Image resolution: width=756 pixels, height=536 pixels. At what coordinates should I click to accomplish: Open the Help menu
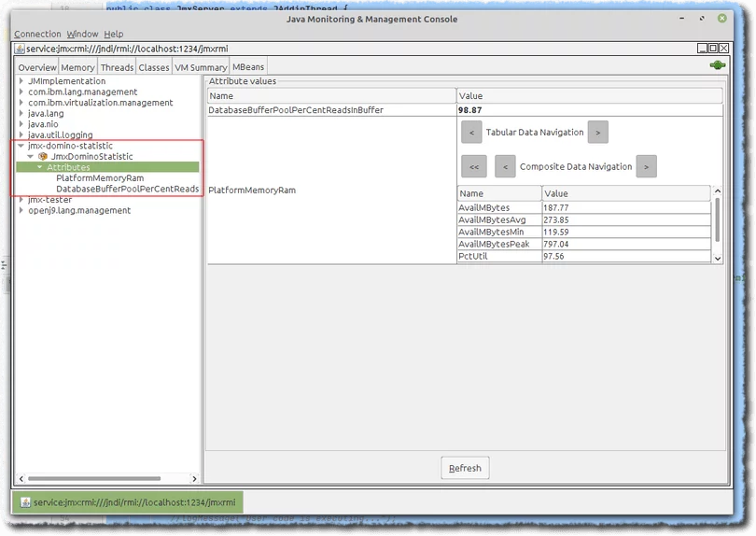(113, 34)
